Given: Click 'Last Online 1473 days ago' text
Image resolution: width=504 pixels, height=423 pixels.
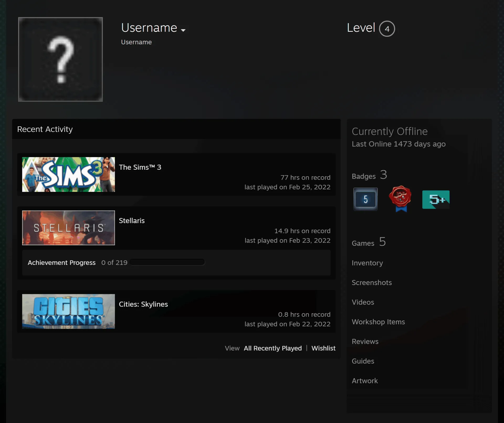Looking at the screenshot, I should pyautogui.click(x=399, y=144).
